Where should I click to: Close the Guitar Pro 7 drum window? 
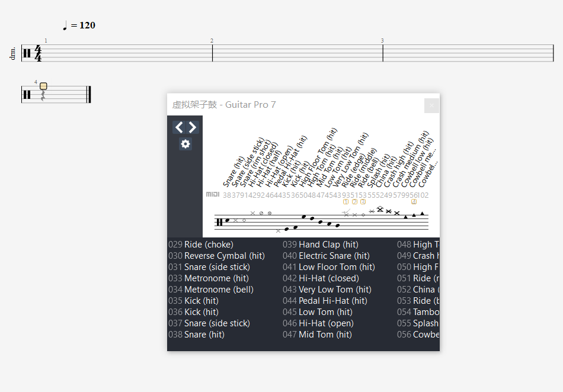(x=431, y=105)
